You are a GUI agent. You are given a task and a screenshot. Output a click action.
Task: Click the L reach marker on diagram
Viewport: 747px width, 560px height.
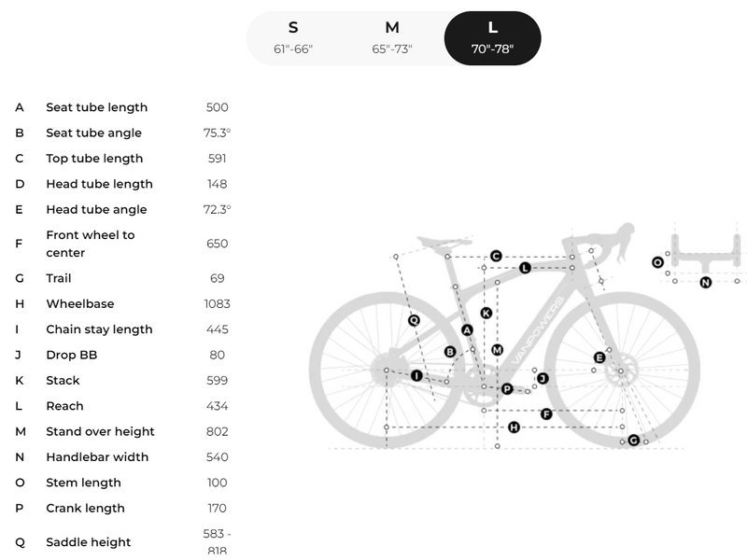click(525, 268)
